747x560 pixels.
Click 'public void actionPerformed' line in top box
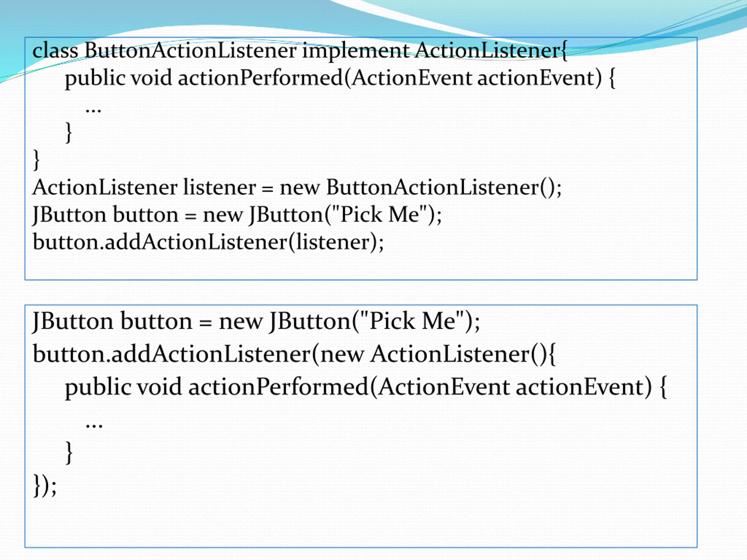tap(340, 78)
